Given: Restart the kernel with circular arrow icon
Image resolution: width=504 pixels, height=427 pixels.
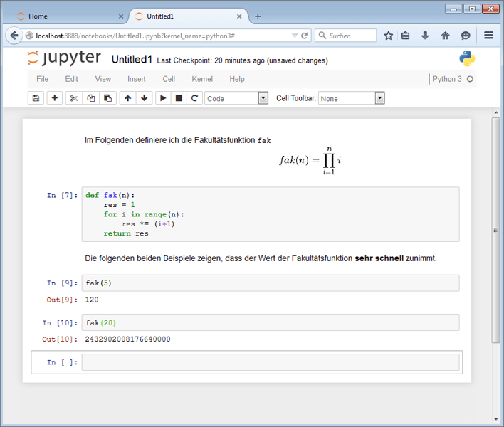Looking at the screenshot, I should click(x=194, y=98).
